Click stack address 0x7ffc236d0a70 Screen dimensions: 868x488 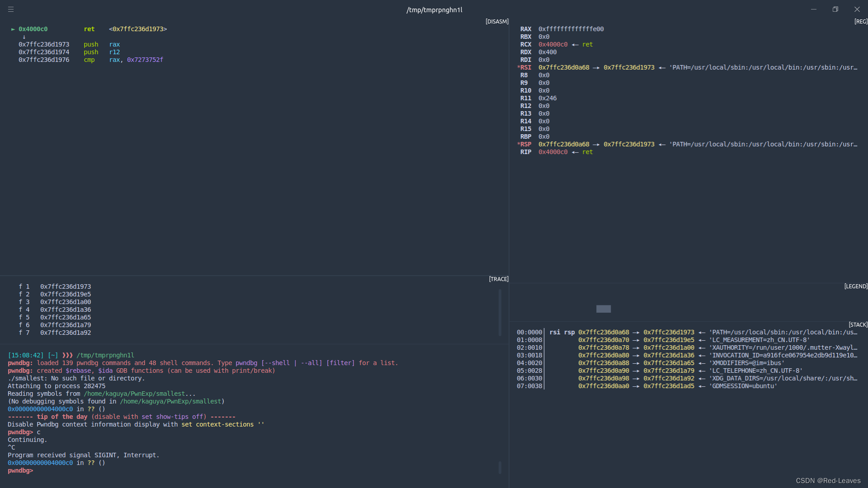604,340
